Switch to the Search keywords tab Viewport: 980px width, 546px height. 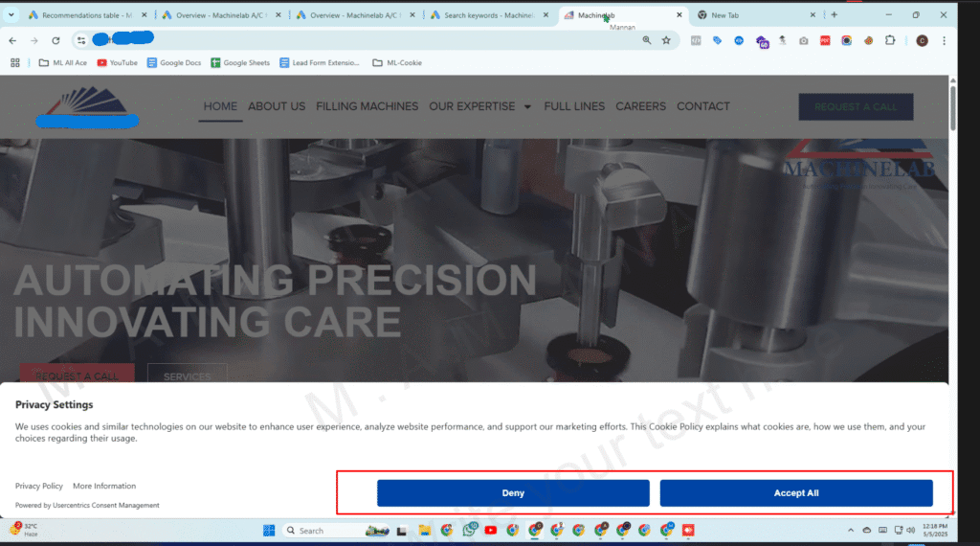coord(486,15)
